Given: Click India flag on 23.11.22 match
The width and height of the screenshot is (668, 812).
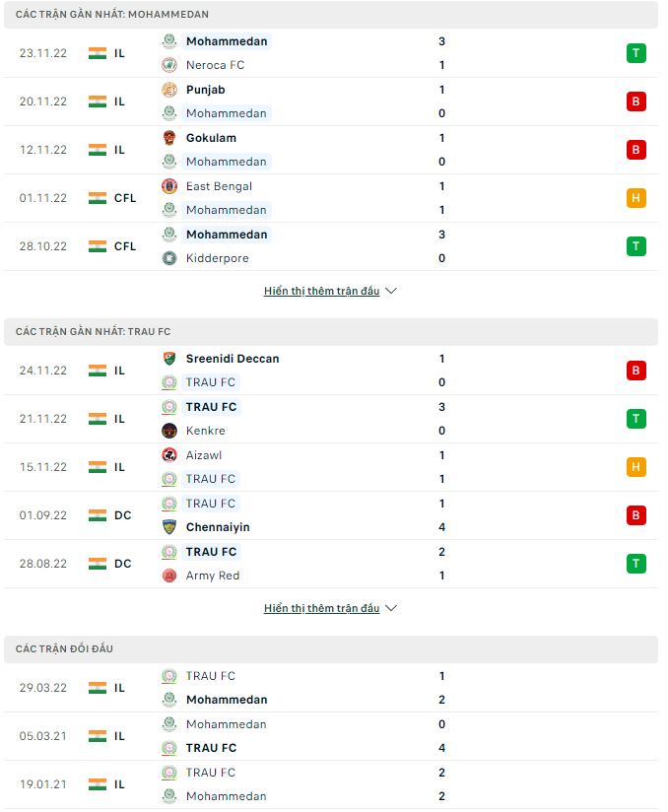Looking at the screenshot, I should 97,53.
